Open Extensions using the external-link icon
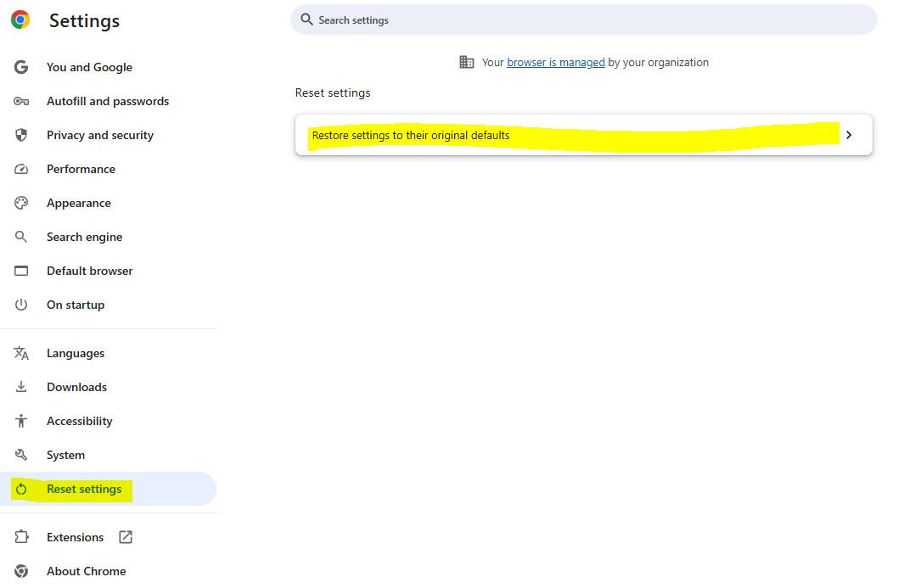The width and height of the screenshot is (904, 588). tap(125, 536)
